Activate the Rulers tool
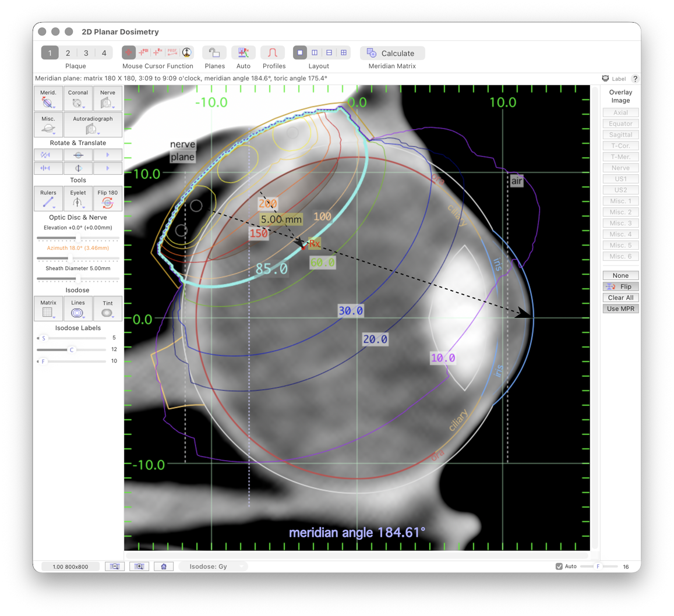The height and width of the screenshot is (616, 674). point(48,199)
